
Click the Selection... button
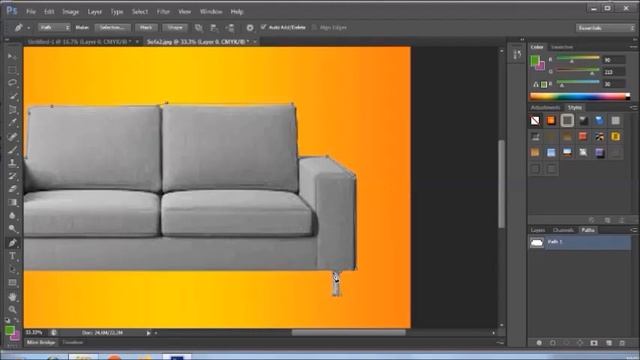point(112,28)
